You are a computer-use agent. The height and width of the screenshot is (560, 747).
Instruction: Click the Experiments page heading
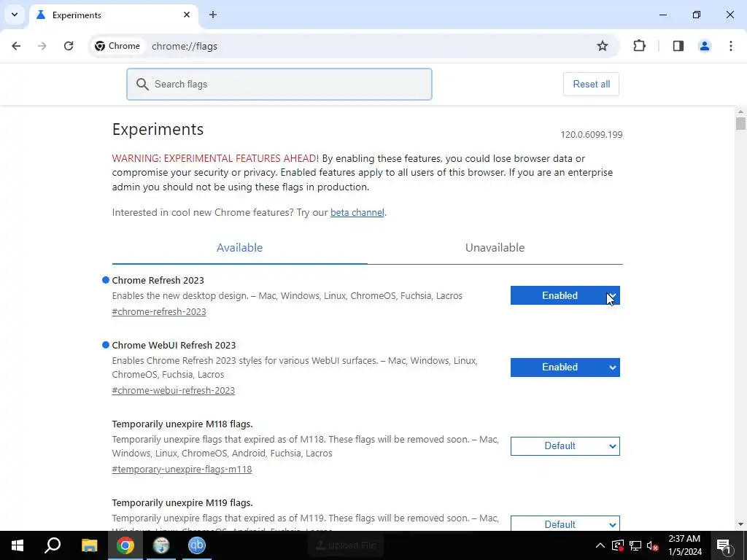coord(158,130)
